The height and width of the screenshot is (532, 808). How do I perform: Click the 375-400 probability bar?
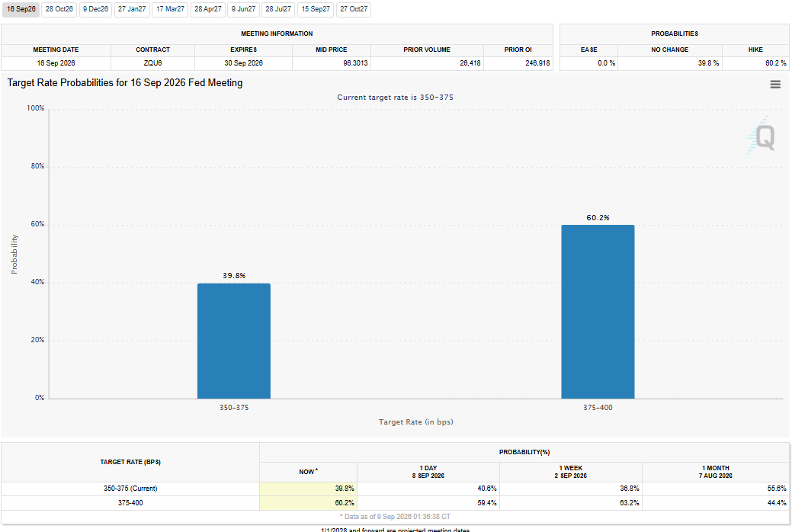598,312
